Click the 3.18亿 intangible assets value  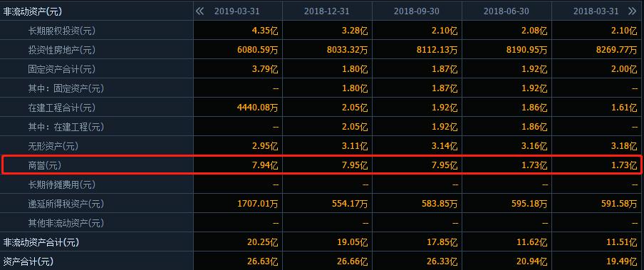(623, 146)
